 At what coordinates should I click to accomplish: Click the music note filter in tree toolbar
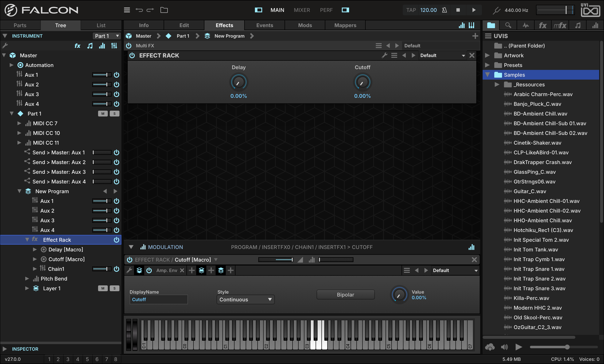click(90, 46)
